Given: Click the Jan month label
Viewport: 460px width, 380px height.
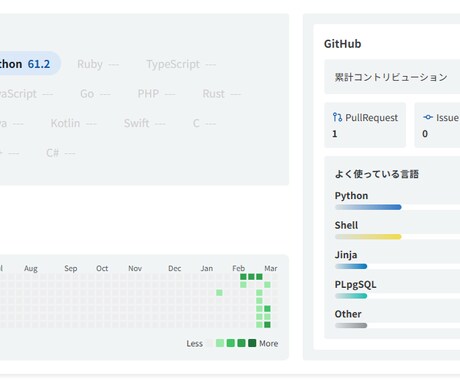Looking at the screenshot, I should [207, 269].
